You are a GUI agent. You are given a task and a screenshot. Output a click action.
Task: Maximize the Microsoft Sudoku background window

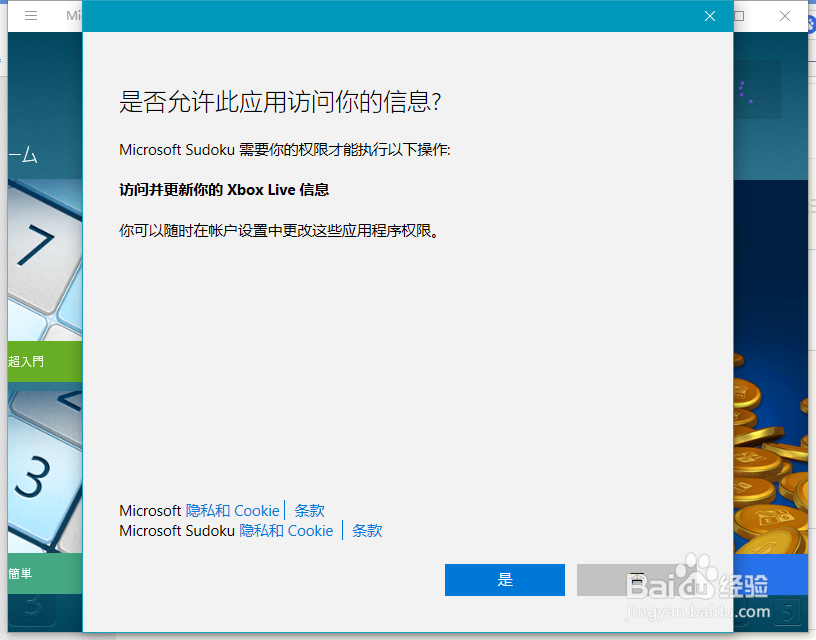(739, 16)
